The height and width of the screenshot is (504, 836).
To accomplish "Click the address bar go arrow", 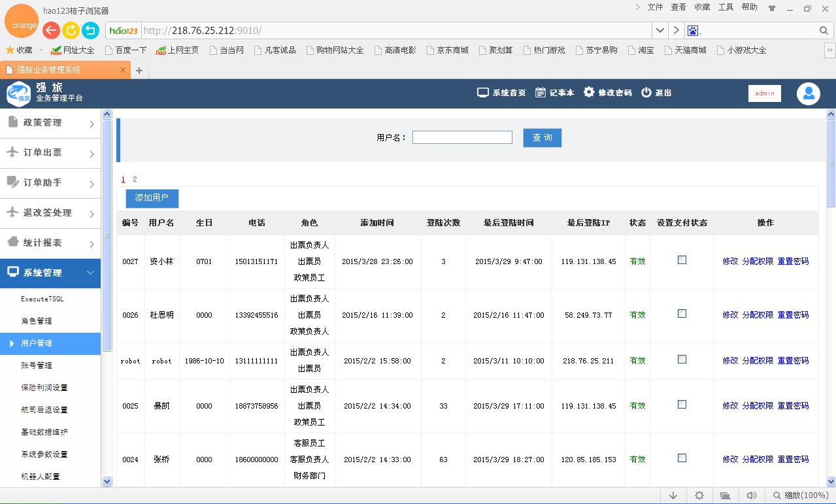I will 677,31.
